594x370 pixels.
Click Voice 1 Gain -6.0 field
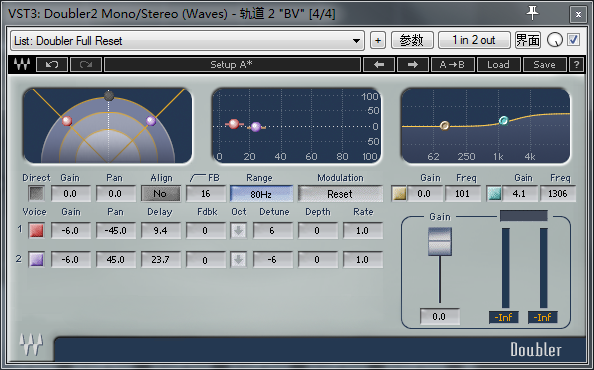point(71,230)
